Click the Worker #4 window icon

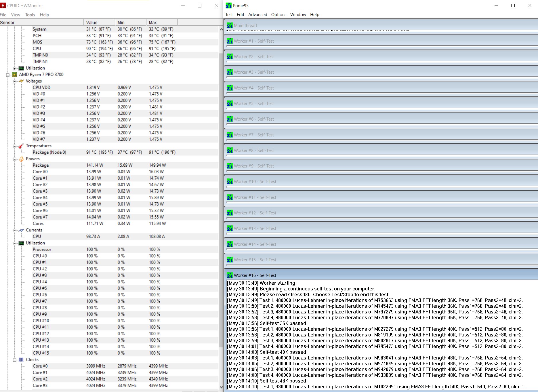pos(230,88)
